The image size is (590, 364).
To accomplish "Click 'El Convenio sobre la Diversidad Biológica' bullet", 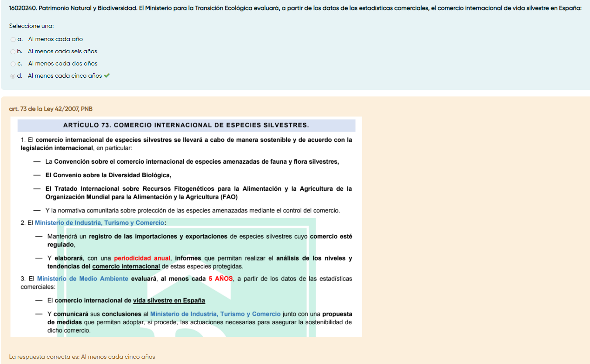I will point(108,175).
